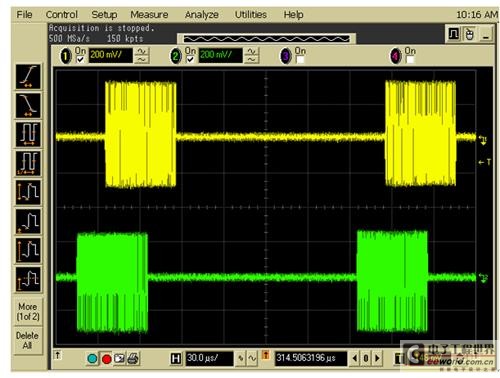Click the red Stop acquisition button
Viewport: 500px width, 378px height.
click(107, 359)
